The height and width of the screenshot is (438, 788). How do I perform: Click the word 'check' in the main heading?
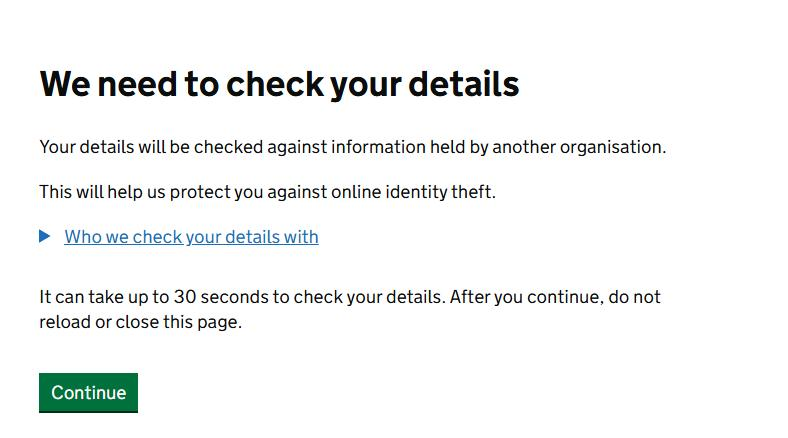[275, 83]
